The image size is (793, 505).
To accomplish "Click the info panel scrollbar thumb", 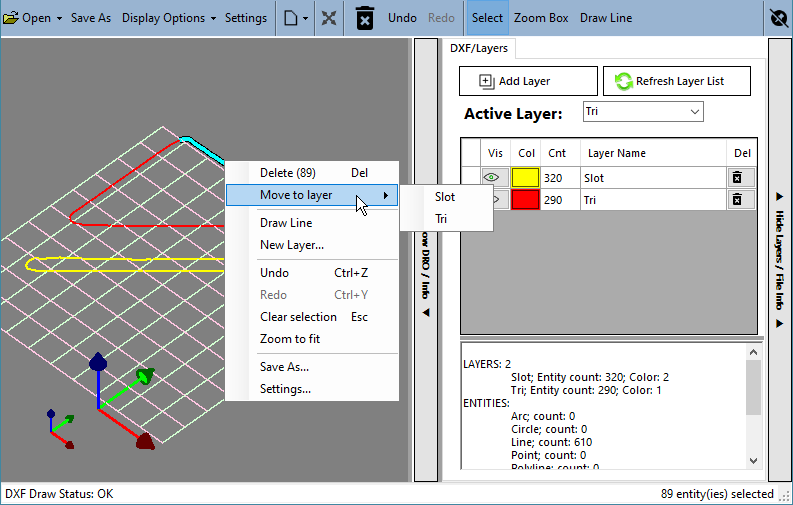I will point(753,388).
